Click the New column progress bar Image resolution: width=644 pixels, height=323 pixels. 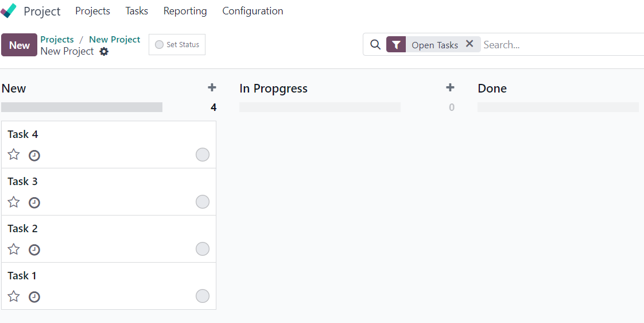(x=82, y=107)
